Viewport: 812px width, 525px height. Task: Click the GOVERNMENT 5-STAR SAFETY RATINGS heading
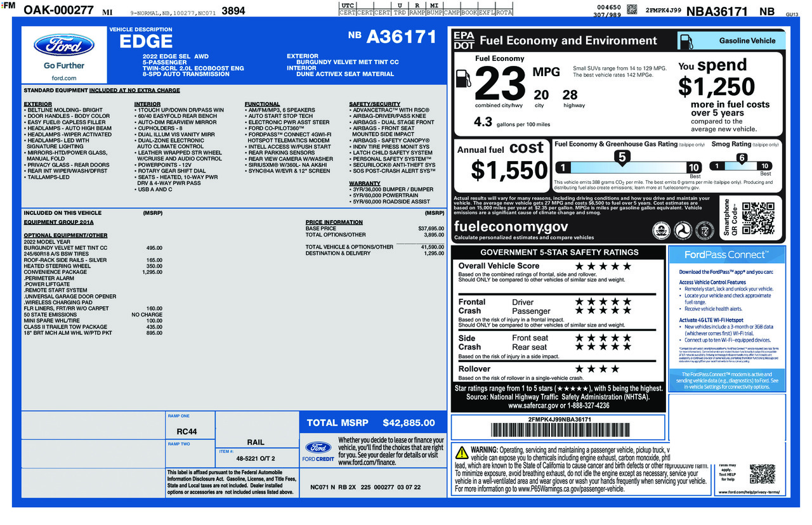(x=559, y=252)
